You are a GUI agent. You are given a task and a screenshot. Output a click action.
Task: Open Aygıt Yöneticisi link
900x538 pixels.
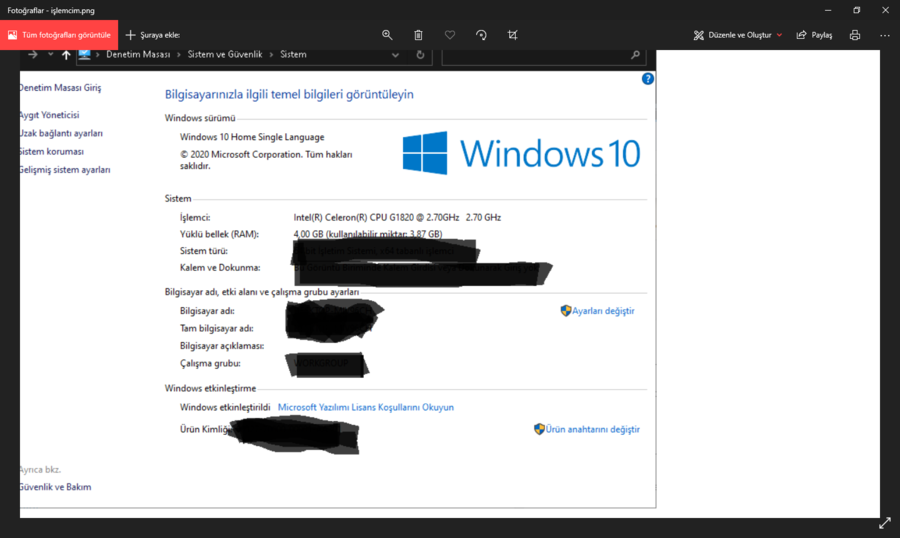pos(49,115)
